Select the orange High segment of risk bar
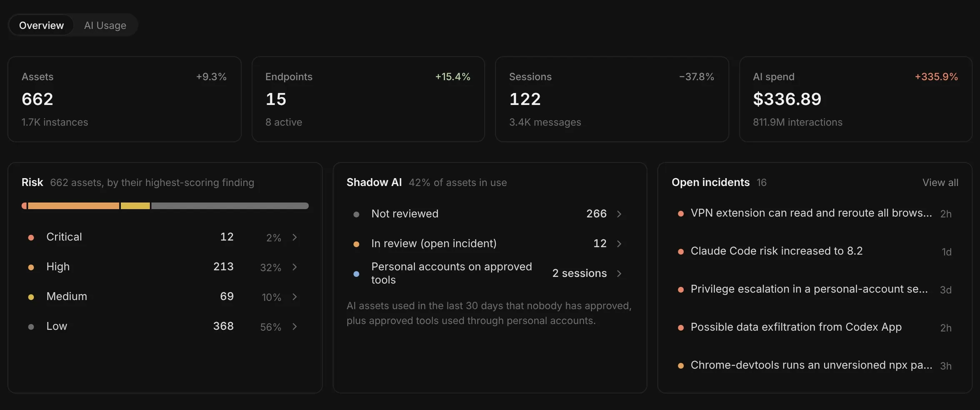 (73, 206)
